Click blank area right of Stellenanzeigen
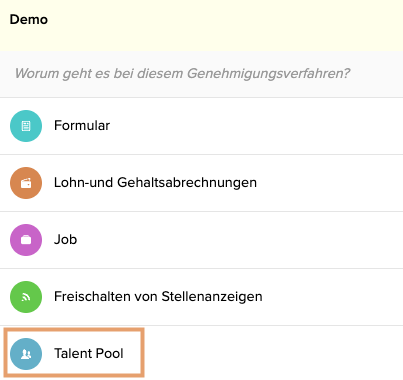The height and width of the screenshot is (380, 403). [x=333, y=297]
